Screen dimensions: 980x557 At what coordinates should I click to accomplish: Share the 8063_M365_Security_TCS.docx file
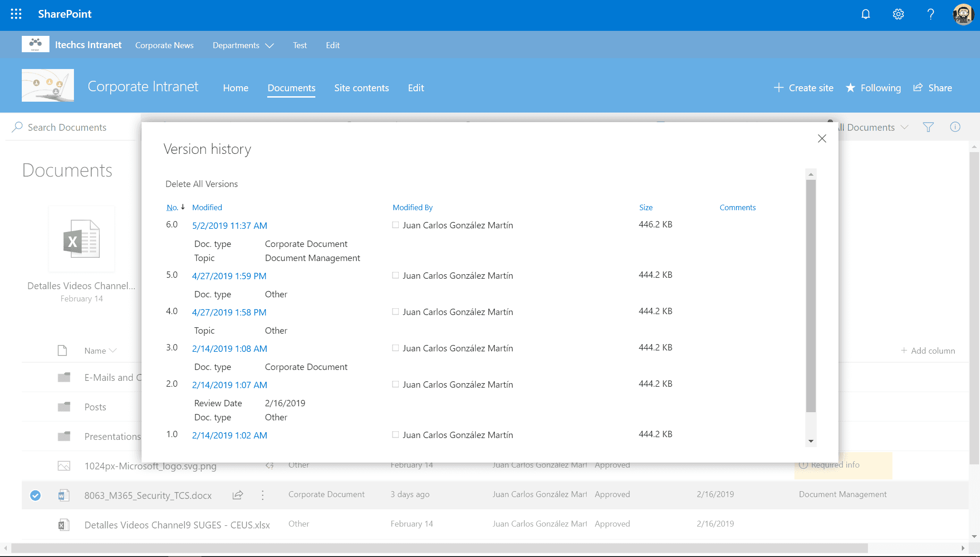(238, 495)
